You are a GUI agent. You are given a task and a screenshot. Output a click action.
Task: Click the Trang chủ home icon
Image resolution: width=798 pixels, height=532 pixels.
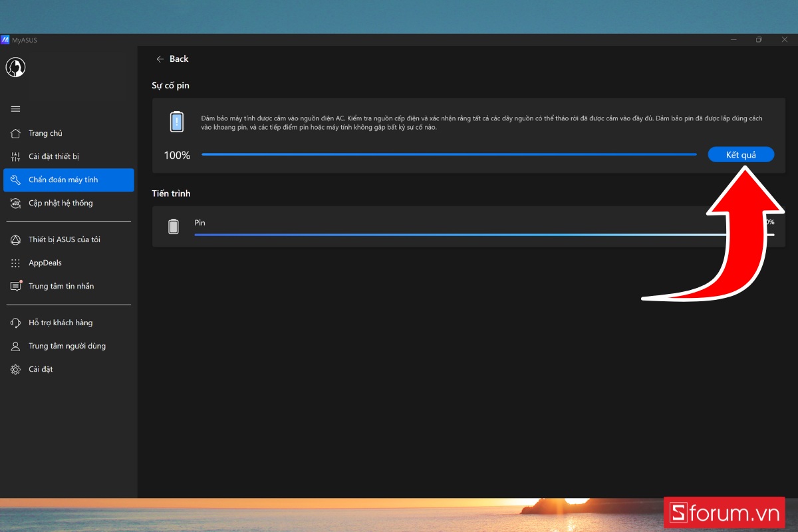pyautogui.click(x=15, y=133)
